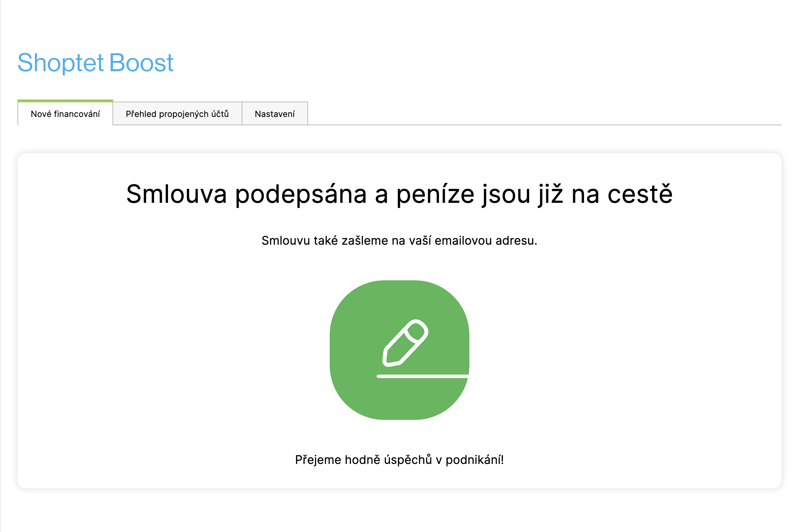The height and width of the screenshot is (532, 797).
Task: Switch to Přehled propojených účtů tab
Action: pyautogui.click(x=177, y=114)
